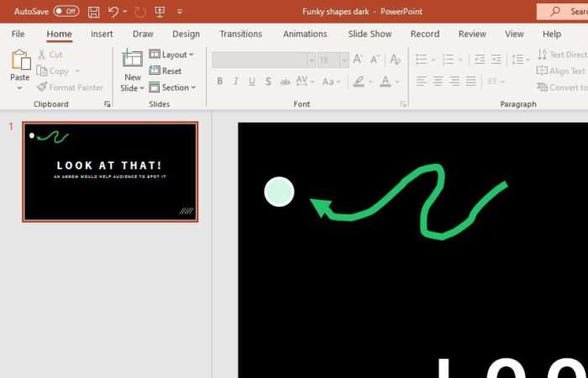Switch to the Design tab
Image resolution: width=588 pixels, height=378 pixels.
pos(186,34)
